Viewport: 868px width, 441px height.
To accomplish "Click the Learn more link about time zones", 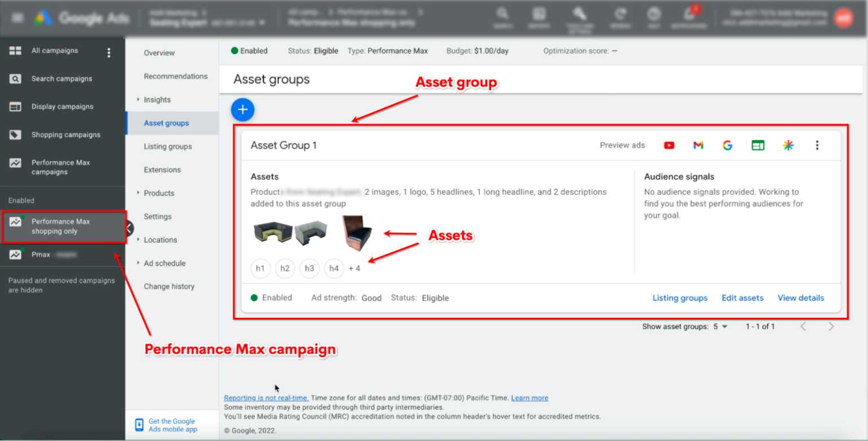I will 530,398.
